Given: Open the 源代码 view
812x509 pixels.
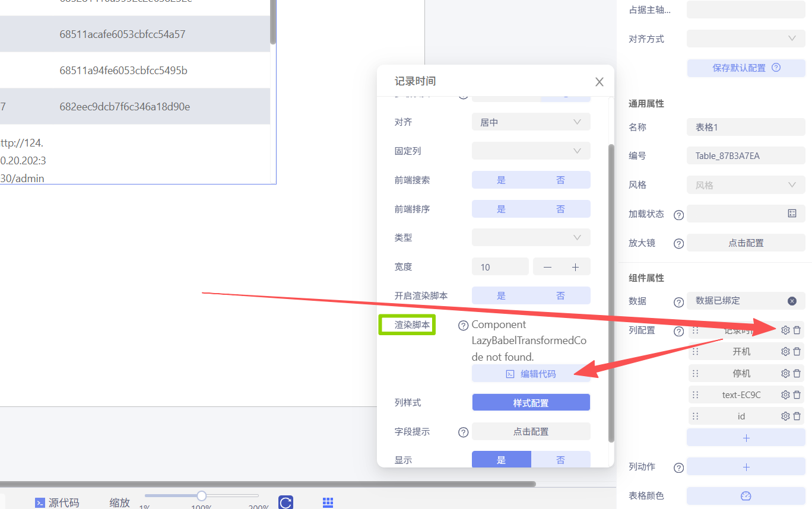Looking at the screenshot, I should (57, 502).
